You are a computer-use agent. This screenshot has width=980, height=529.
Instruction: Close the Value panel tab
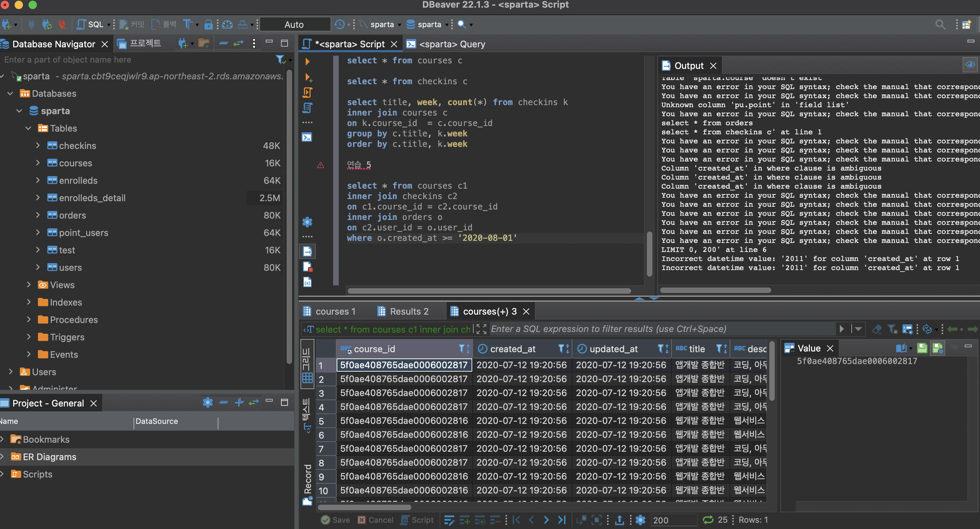830,348
